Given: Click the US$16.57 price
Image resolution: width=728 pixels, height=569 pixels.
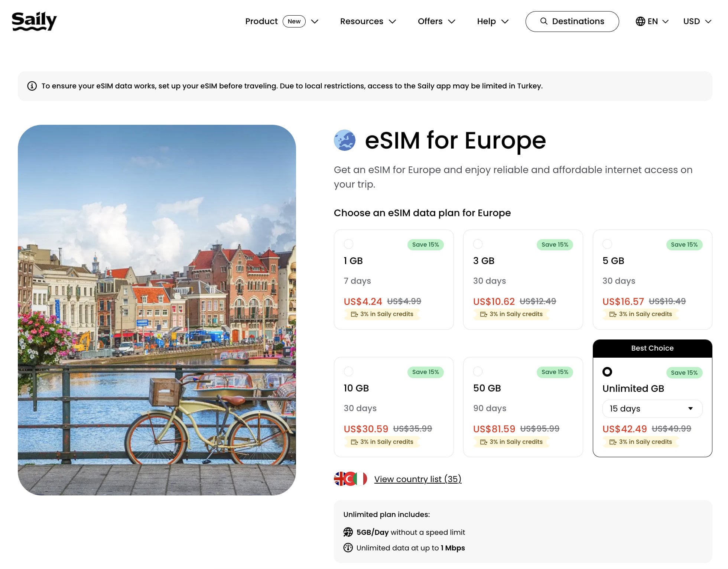Looking at the screenshot, I should click(x=623, y=302).
